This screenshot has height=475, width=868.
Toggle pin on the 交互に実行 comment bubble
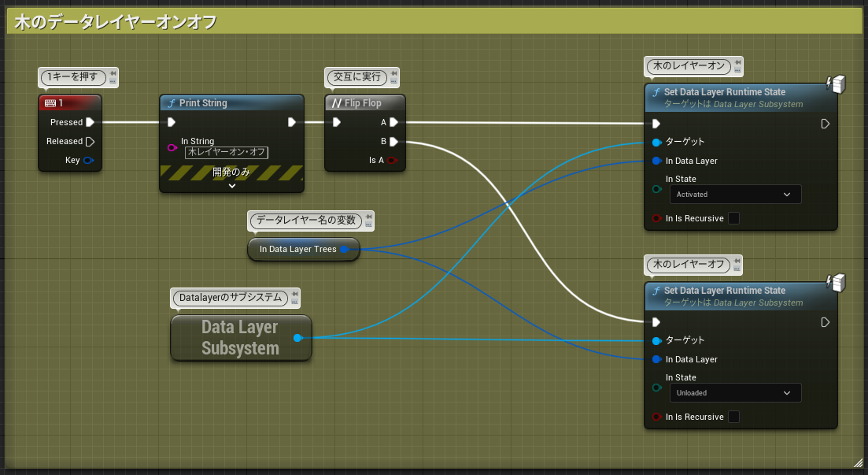coord(393,73)
